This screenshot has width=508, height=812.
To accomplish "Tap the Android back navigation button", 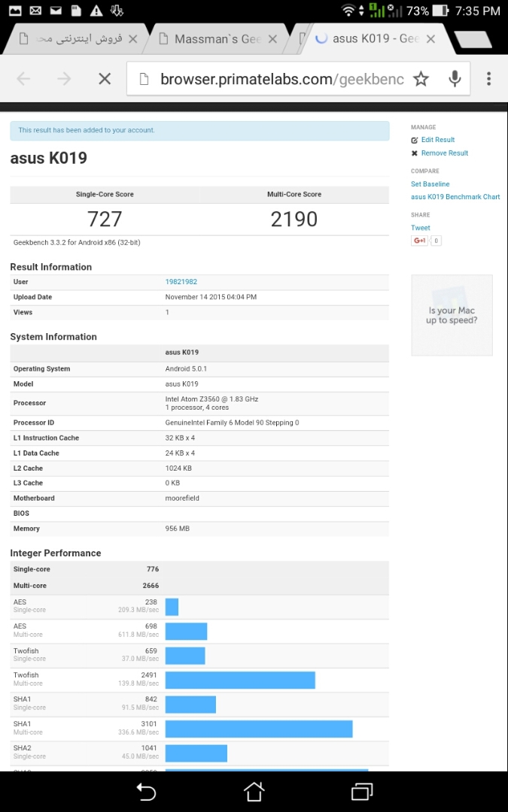I will (x=146, y=791).
